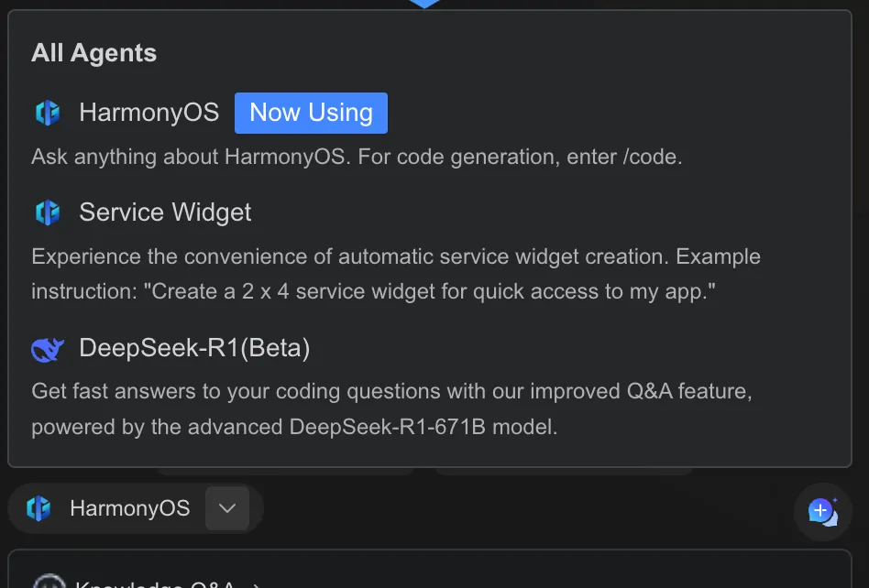
Task: Switch to the Service Widget agent
Action: click(x=165, y=212)
